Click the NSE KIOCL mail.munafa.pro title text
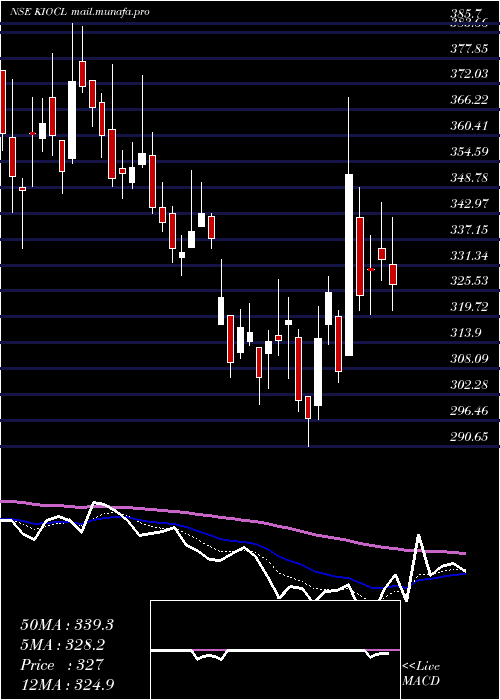Viewport: 500px width, 700px height. click(x=79, y=12)
